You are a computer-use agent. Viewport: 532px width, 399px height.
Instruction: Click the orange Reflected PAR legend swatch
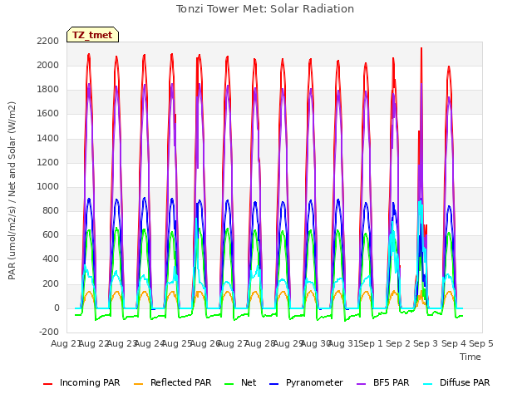(x=139, y=384)
